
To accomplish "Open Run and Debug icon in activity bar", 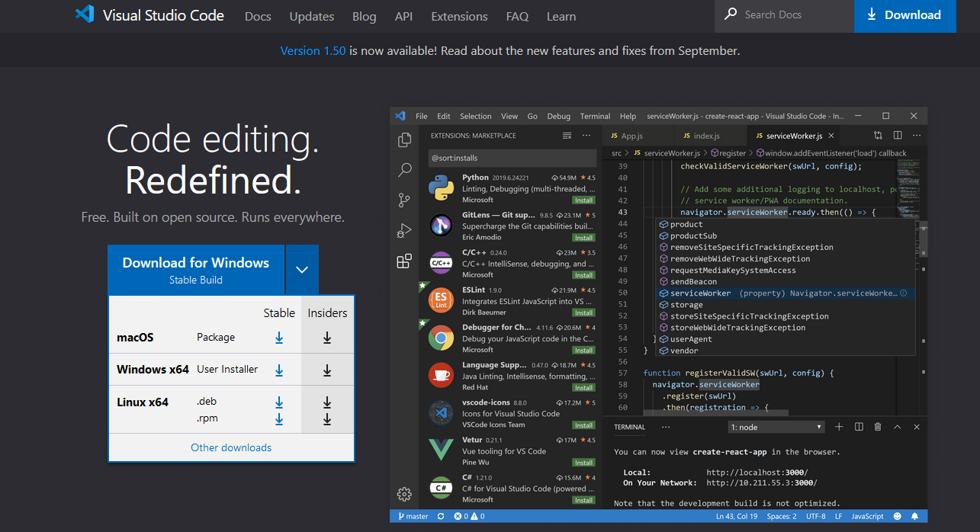I will click(405, 230).
